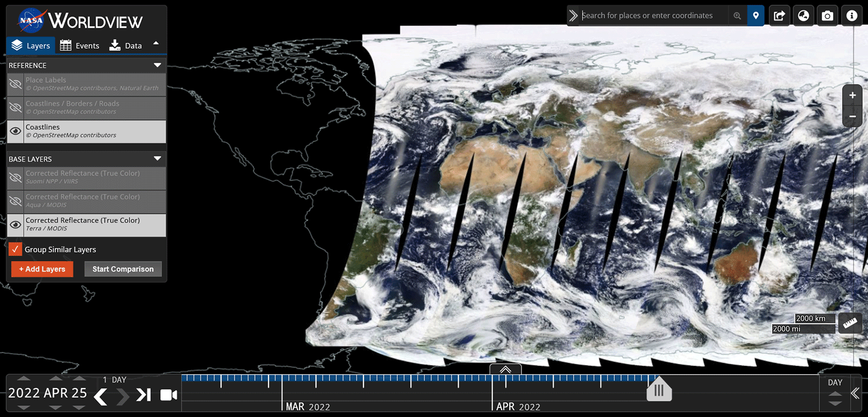Image resolution: width=868 pixels, height=417 pixels.
Task: Switch map projection via globe icon
Action: pyautogui.click(x=803, y=16)
